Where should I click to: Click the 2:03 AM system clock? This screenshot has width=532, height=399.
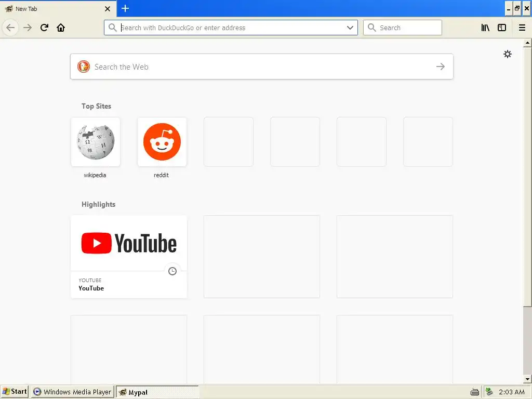click(511, 392)
